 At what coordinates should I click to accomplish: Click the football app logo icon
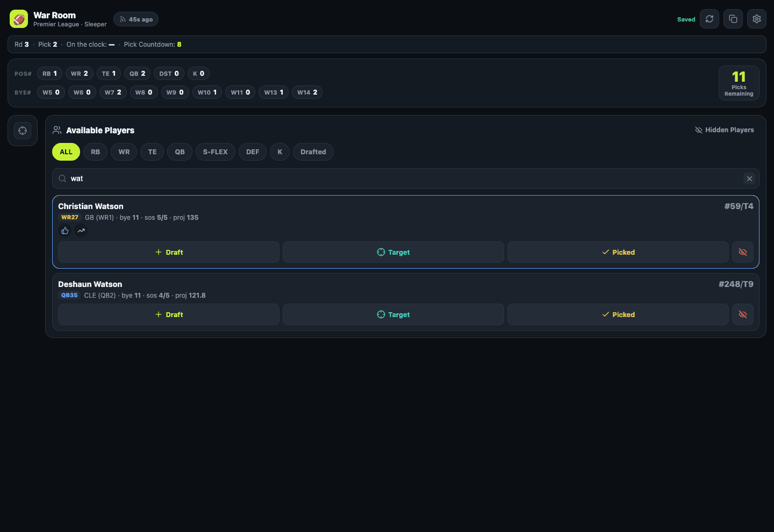pos(19,19)
